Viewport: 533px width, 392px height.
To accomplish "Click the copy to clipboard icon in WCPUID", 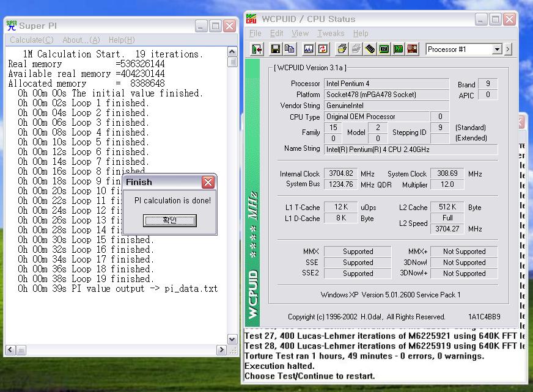I will [290, 49].
